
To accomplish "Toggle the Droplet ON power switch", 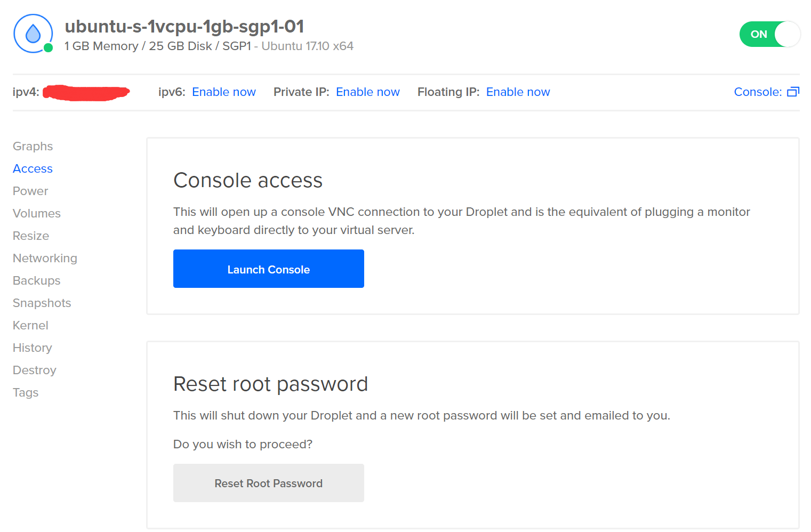I will pos(769,34).
